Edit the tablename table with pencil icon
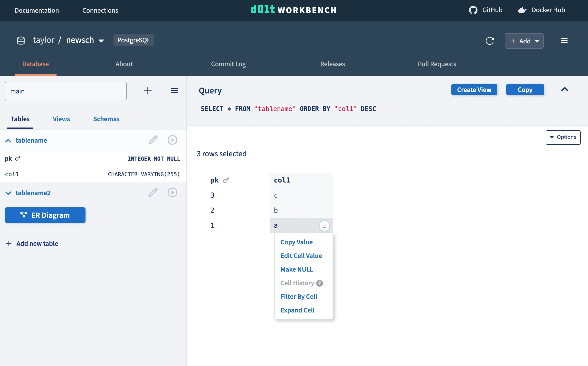This screenshot has width=588, height=366. pos(153,140)
